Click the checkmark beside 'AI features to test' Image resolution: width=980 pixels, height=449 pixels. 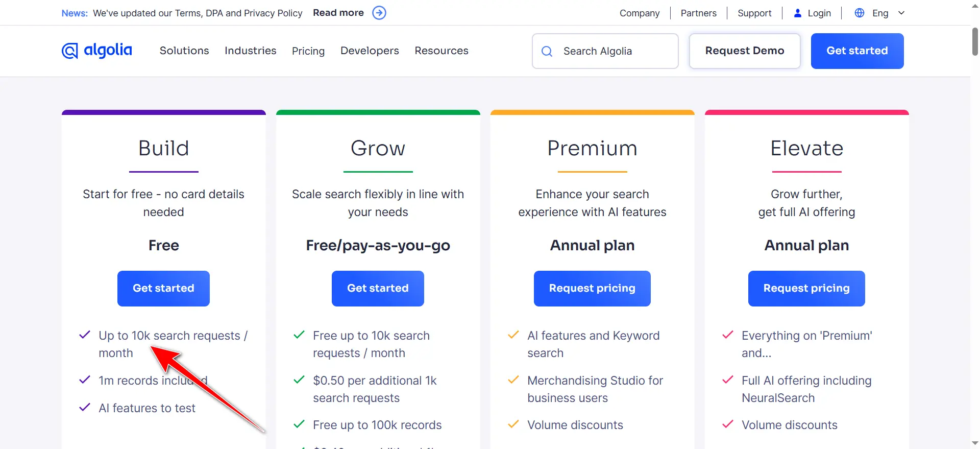84,408
